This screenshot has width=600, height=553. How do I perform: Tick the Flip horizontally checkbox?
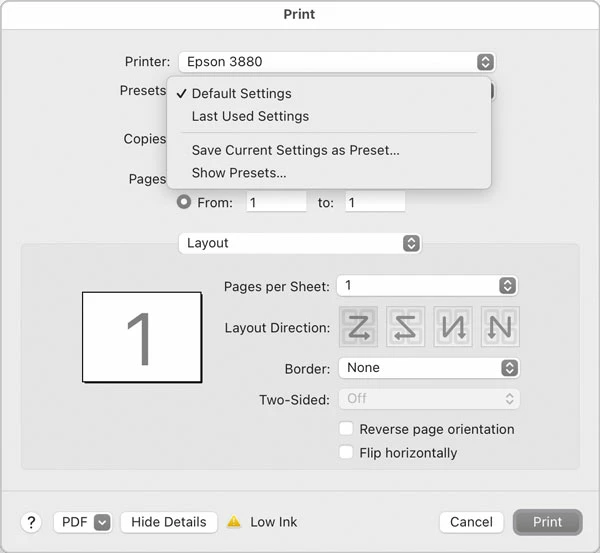tap(346, 452)
